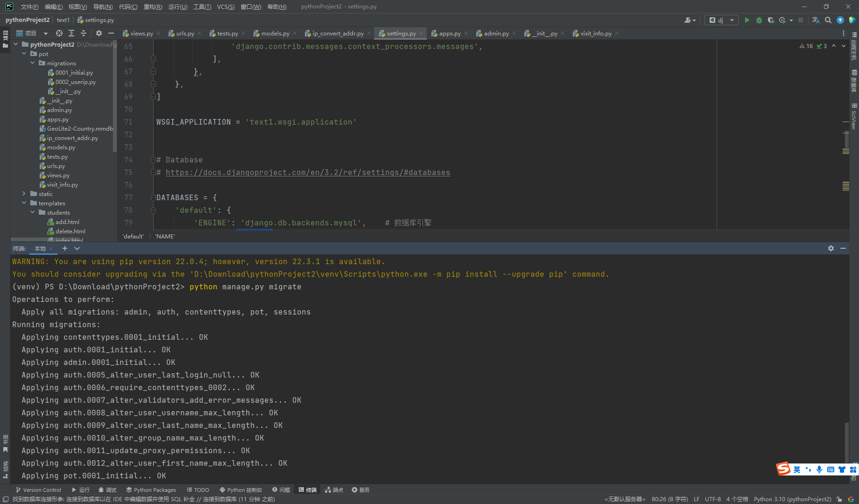The width and height of the screenshot is (859, 504).
Task: Select opened file target icon in project panel
Action: tap(59, 33)
